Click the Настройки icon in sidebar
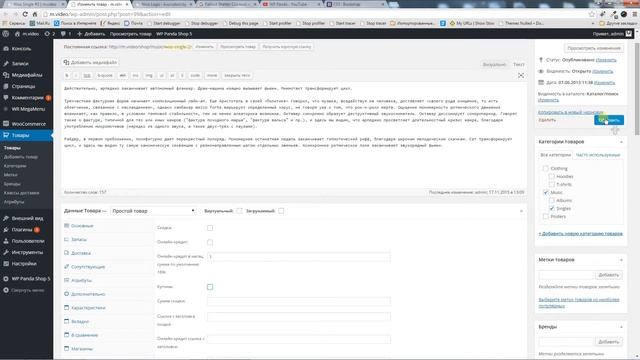The height and width of the screenshot is (360, 640). (x=6, y=264)
